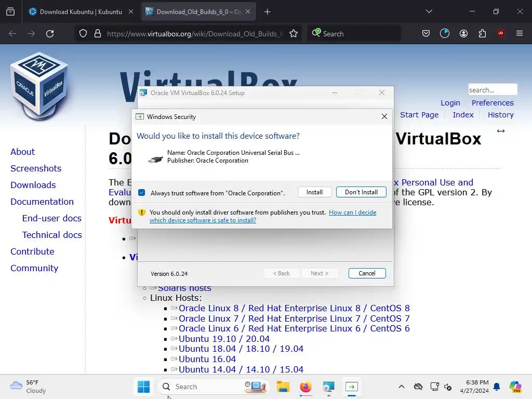Open Firefox View from the tab strip
This screenshot has width=532, height=399.
coord(10,12)
